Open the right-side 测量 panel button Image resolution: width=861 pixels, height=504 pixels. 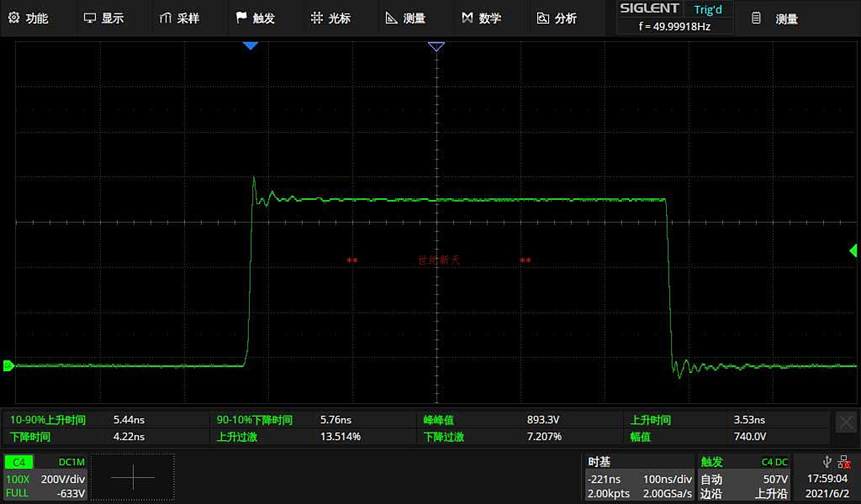point(775,18)
